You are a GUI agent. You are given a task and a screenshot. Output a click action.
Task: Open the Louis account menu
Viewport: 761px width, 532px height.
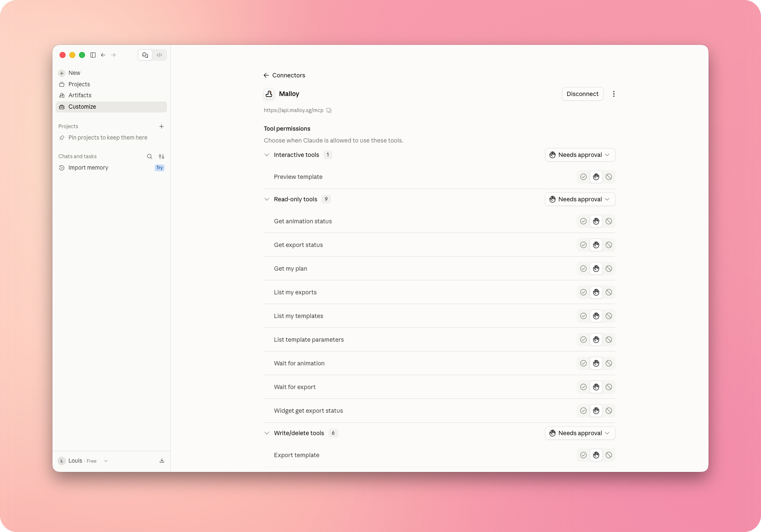tap(83, 461)
